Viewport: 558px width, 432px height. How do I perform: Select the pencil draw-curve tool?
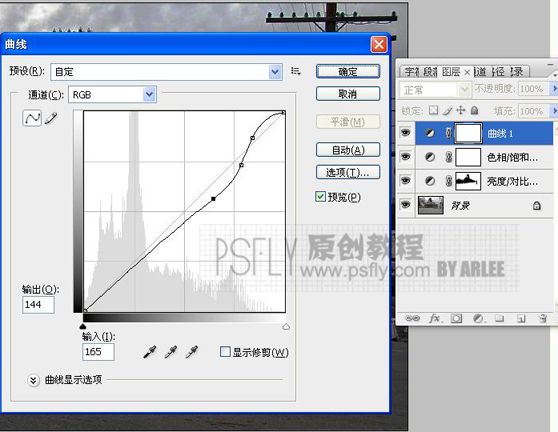[x=51, y=118]
